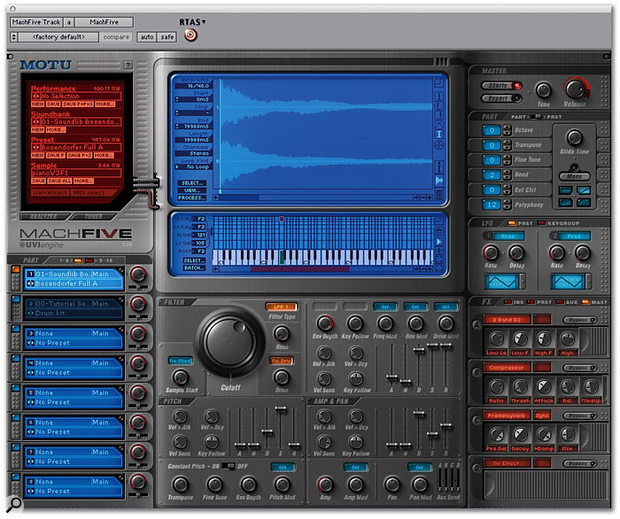Toggle the first master button with red LED

click(501, 85)
